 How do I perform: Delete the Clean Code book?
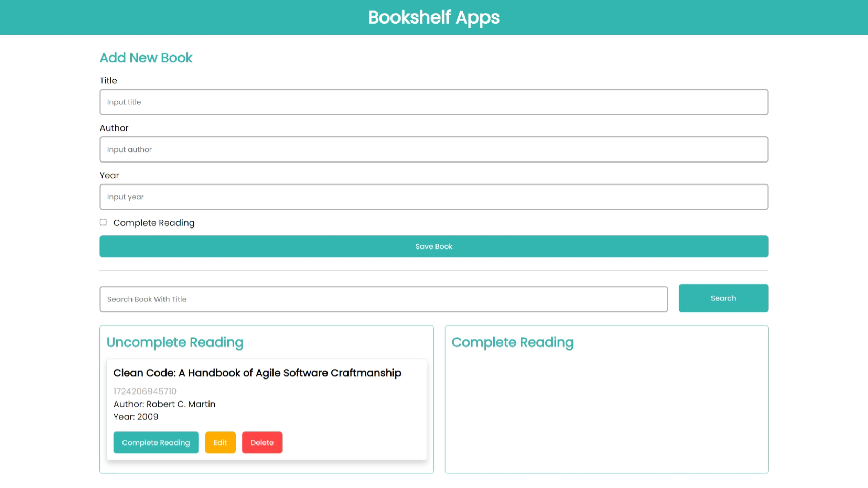coord(262,443)
